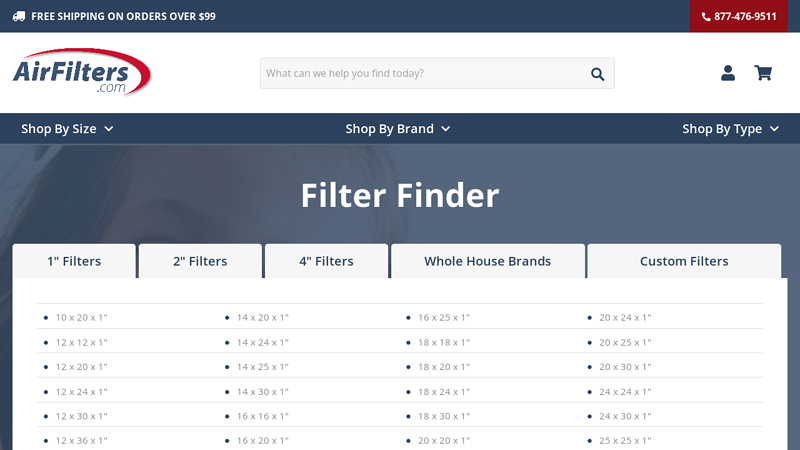Image resolution: width=800 pixels, height=450 pixels.
Task: Click the search magnifier icon
Action: (x=597, y=74)
